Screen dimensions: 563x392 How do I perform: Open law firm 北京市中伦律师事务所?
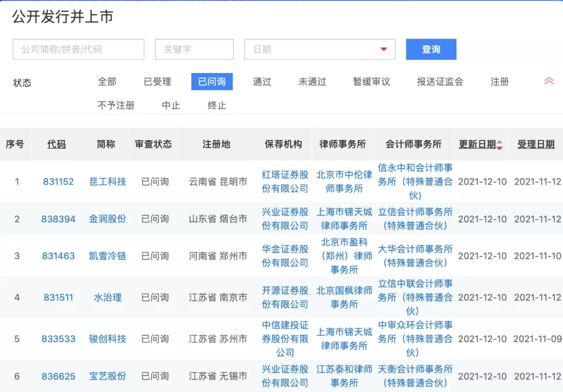click(344, 181)
